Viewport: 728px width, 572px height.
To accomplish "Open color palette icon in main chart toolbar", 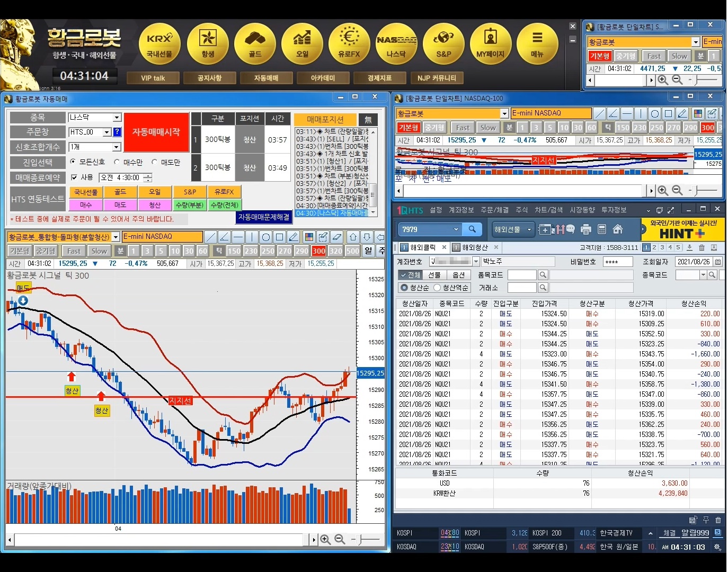I will pyautogui.click(x=309, y=237).
